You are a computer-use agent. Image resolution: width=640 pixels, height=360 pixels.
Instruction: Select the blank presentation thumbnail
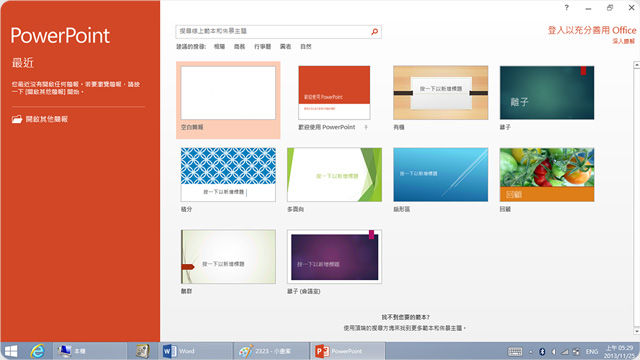click(x=228, y=93)
